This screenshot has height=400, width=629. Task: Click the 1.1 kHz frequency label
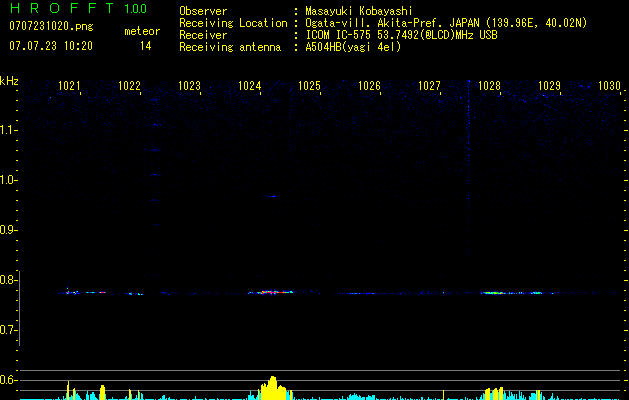click(x=7, y=130)
